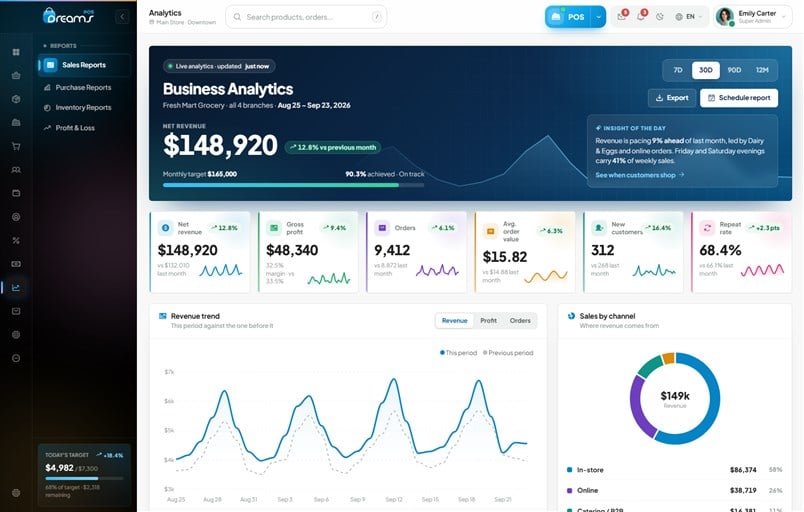Open the dashboard grid icon in sidebar
The image size is (804, 512).
[16, 52]
